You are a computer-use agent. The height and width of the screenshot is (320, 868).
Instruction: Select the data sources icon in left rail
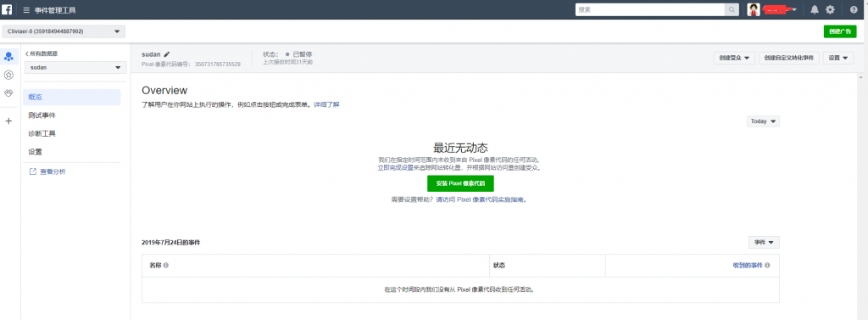(8, 57)
